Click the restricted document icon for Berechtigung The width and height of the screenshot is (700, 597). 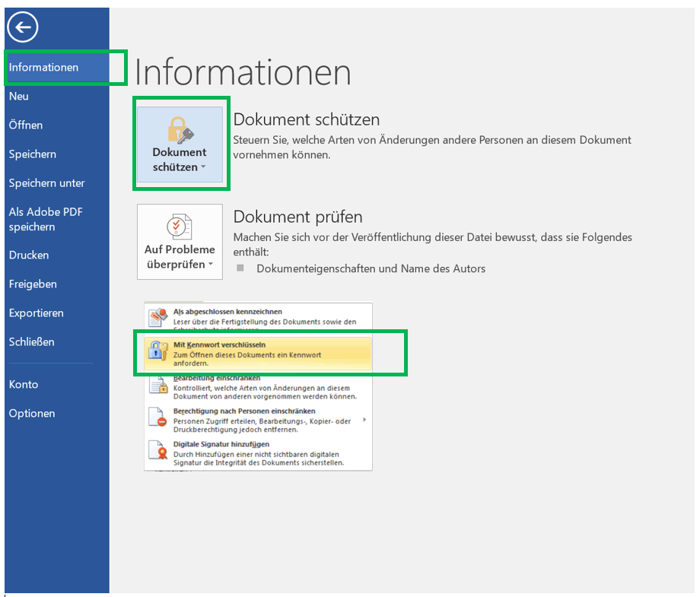click(x=157, y=418)
